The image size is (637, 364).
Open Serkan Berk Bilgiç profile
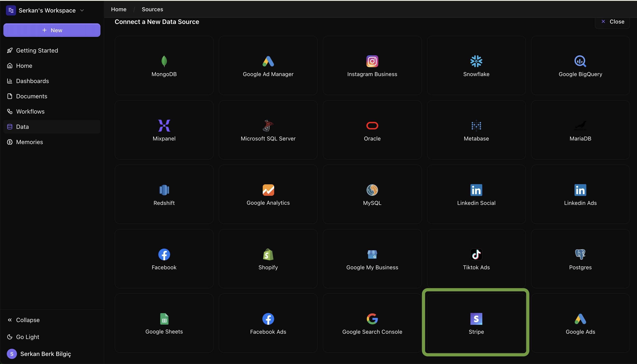[x=52, y=354]
